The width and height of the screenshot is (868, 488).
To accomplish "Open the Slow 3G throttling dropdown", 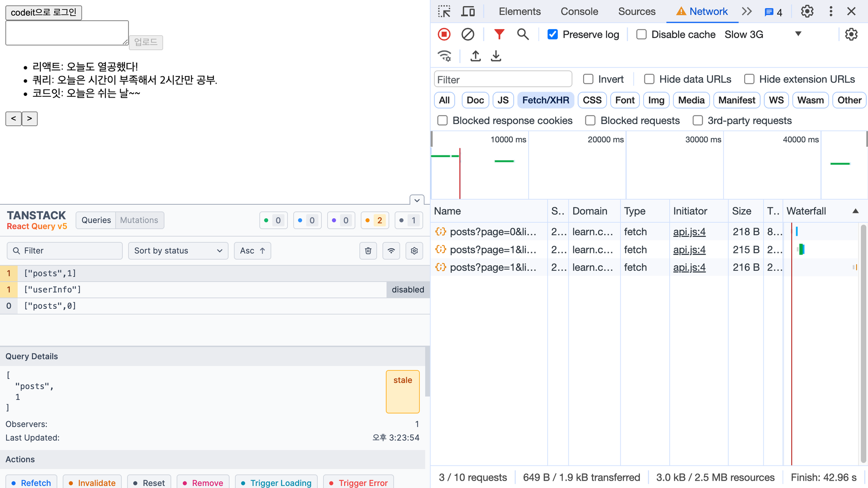I will 763,34.
